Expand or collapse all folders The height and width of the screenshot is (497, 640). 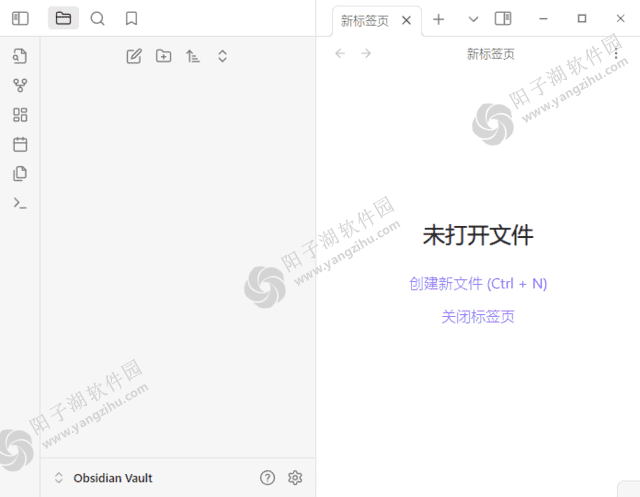[222, 56]
